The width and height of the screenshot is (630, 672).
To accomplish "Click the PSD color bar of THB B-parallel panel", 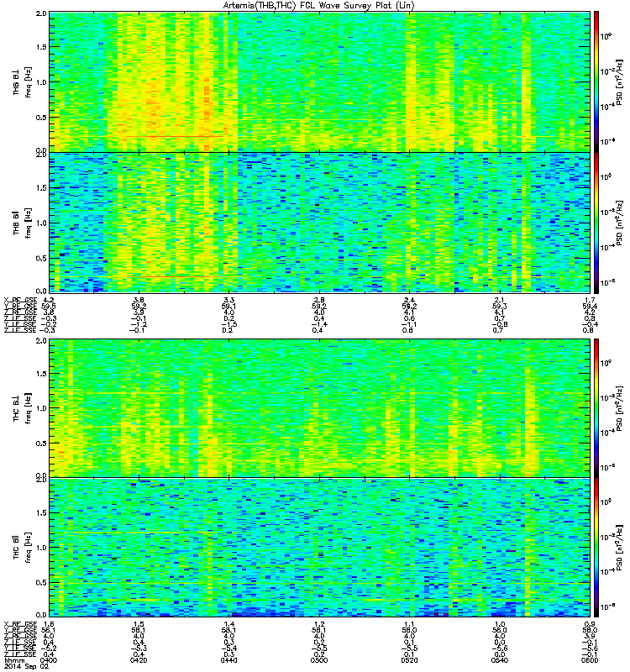I will [596, 223].
